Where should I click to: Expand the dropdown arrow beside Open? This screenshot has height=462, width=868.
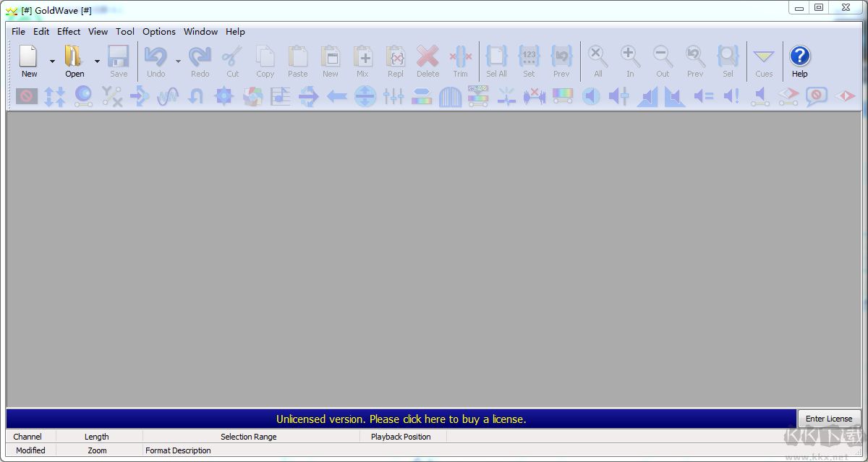97,61
